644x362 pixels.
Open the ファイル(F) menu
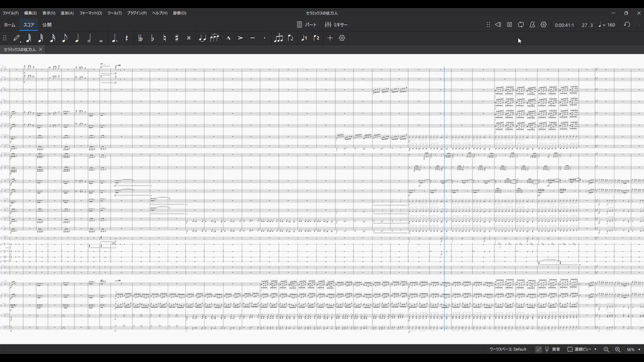click(10, 13)
